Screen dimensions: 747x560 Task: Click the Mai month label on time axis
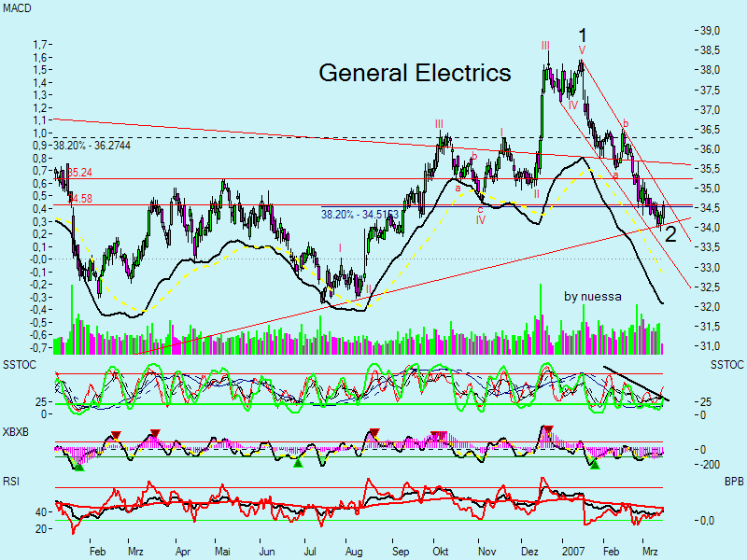(x=222, y=552)
